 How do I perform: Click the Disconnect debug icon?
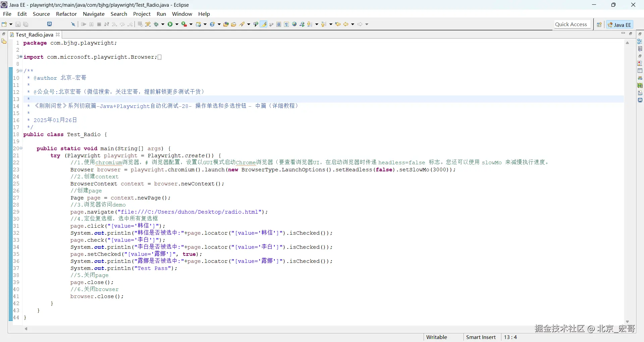tap(107, 24)
